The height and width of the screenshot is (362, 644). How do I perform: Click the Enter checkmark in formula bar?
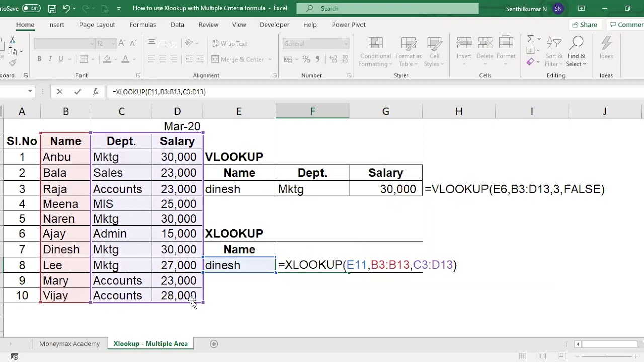pos(77,92)
